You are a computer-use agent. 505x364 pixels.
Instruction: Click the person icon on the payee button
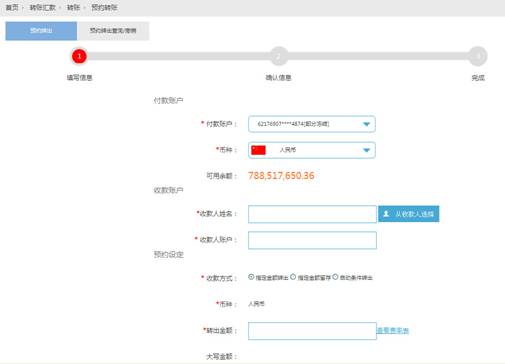tap(386, 214)
